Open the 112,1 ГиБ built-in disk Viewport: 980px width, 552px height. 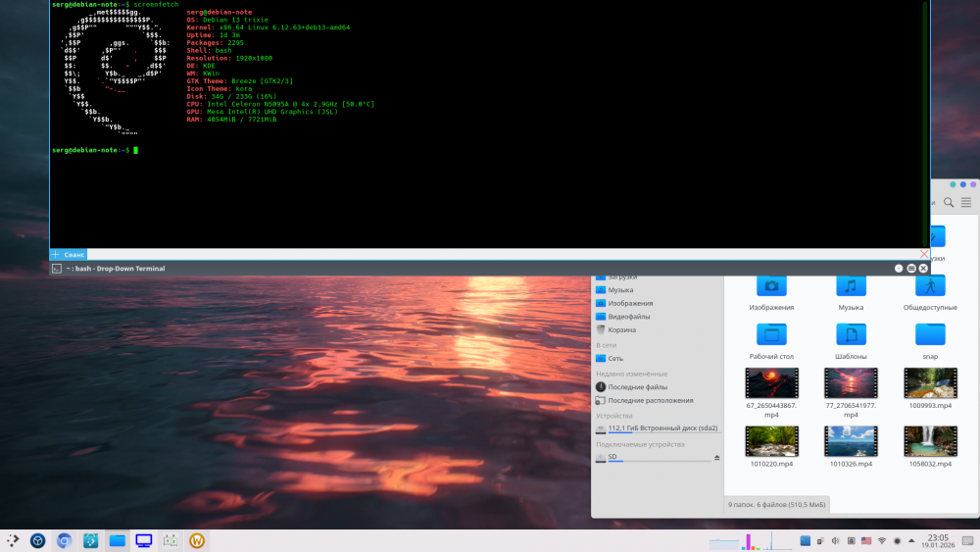click(662, 428)
